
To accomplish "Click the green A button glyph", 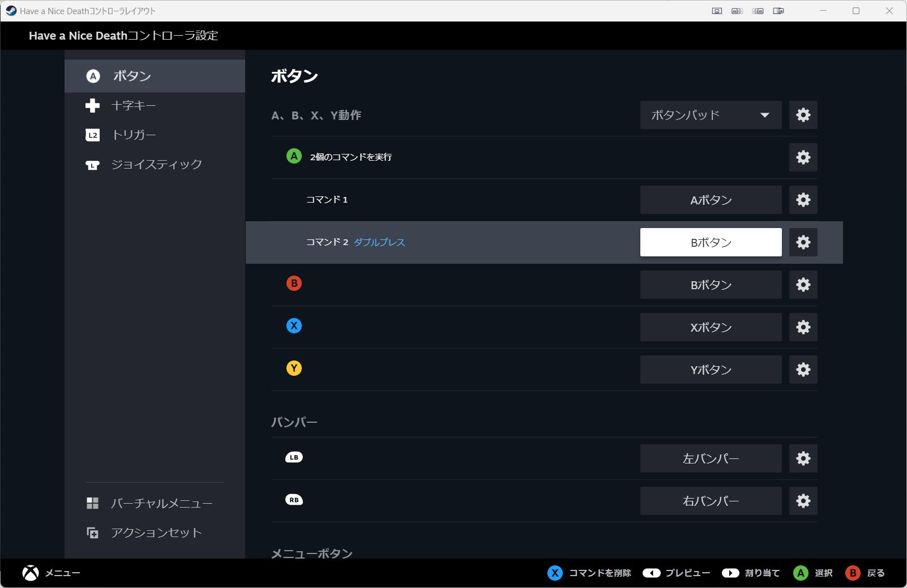I will (294, 156).
